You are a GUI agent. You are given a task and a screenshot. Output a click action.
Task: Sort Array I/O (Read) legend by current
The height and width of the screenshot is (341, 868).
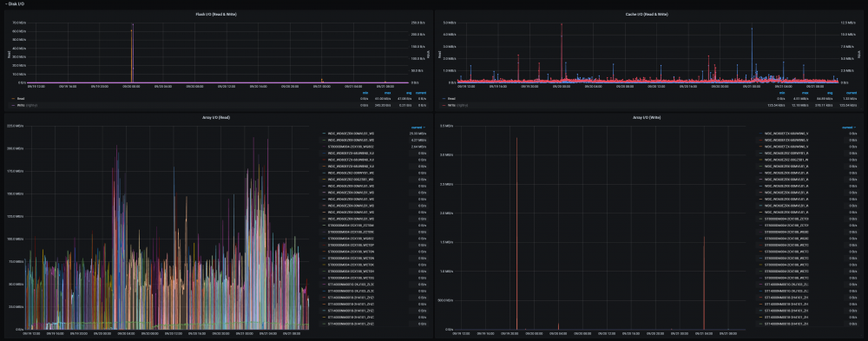pyautogui.click(x=418, y=128)
